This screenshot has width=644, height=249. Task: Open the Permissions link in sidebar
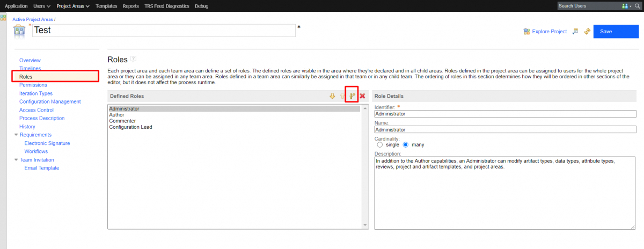click(33, 85)
